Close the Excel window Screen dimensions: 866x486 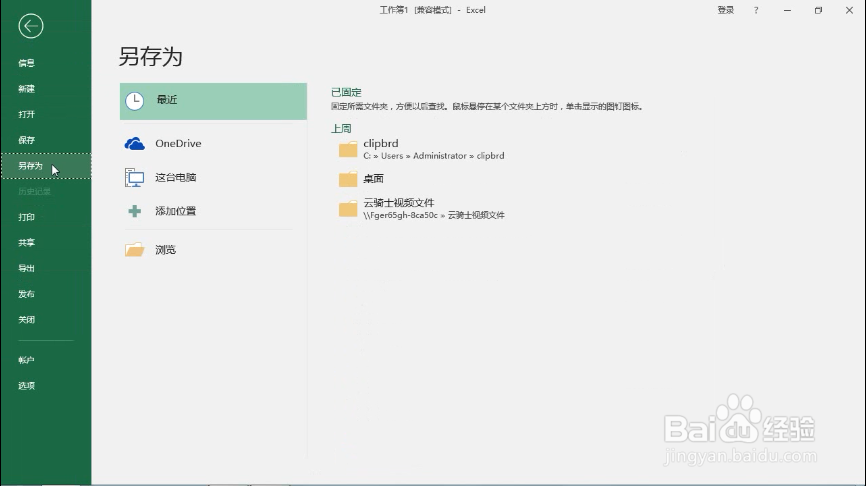pyautogui.click(x=849, y=10)
